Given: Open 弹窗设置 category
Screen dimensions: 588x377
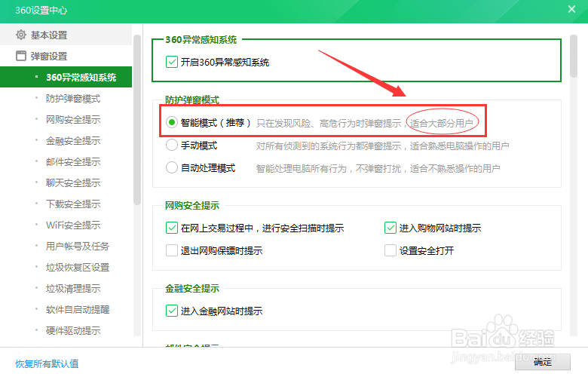Looking at the screenshot, I should [66, 56].
